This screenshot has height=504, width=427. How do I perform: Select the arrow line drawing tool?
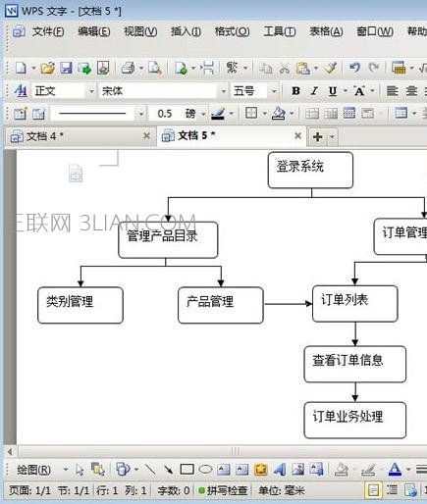[168, 470]
